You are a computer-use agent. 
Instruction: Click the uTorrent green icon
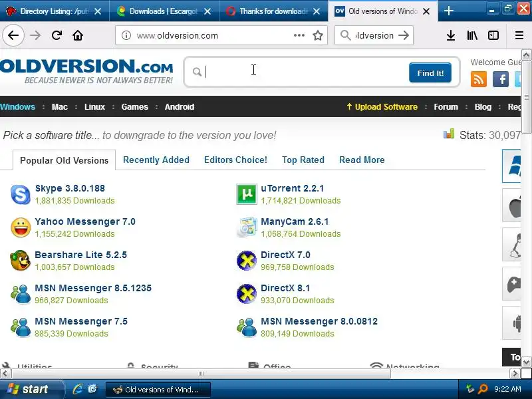click(246, 194)
